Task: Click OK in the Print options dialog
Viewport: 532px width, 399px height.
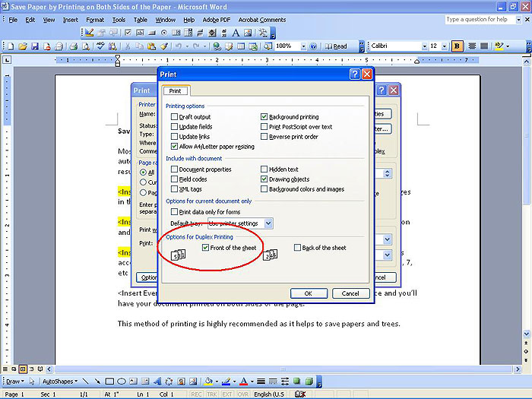Action: [x=309, y=293]
